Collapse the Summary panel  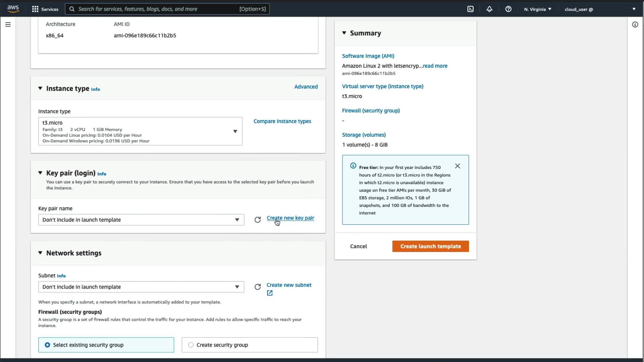344,33
